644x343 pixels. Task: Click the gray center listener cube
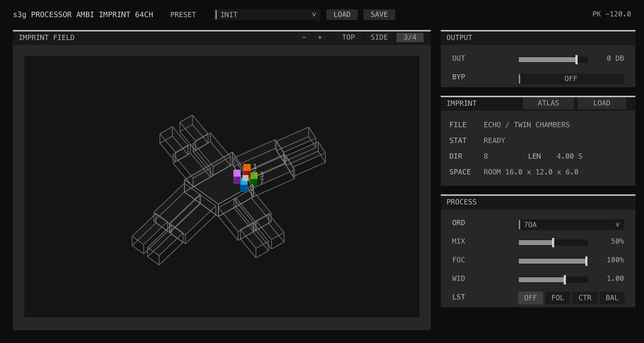[x=245, y=178]
